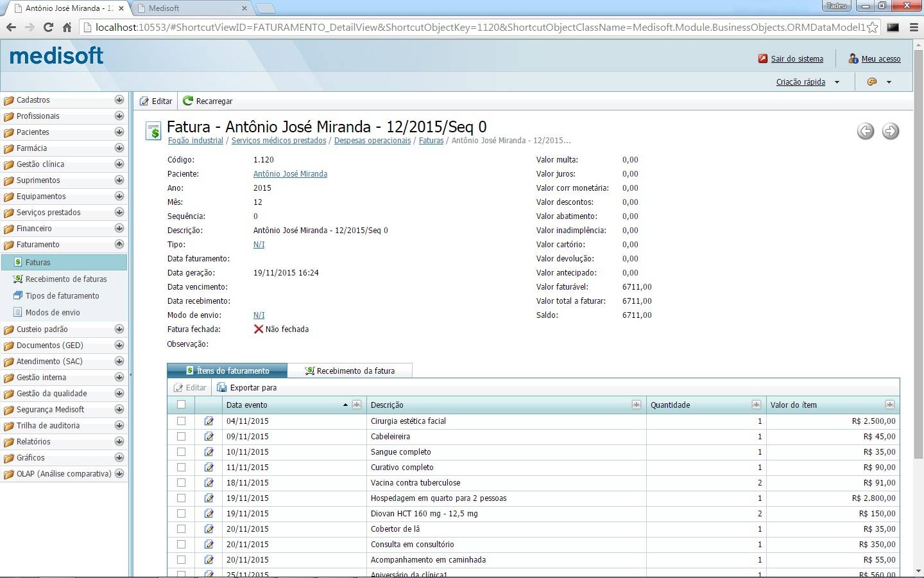Check the row for Curativo completo
924x578 pixels.
181,468
